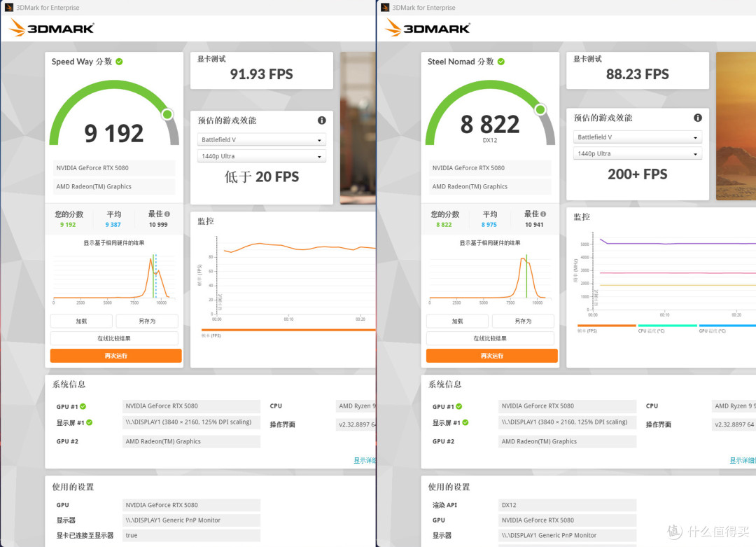Open 显示详细 link in Steel Nomad system info
The height and width of the screenshot is (547, 756).
[x=742, y=461]
